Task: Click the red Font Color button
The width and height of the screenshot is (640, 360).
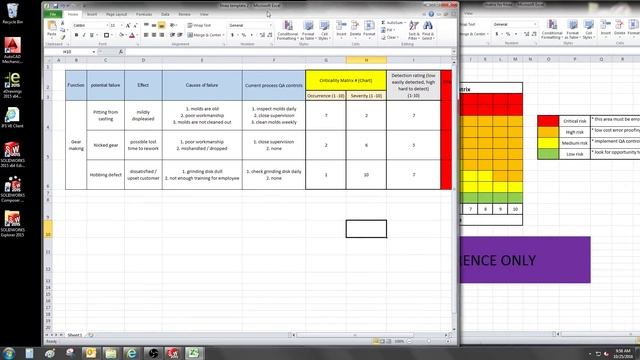Action: click(x=132, y=35)
